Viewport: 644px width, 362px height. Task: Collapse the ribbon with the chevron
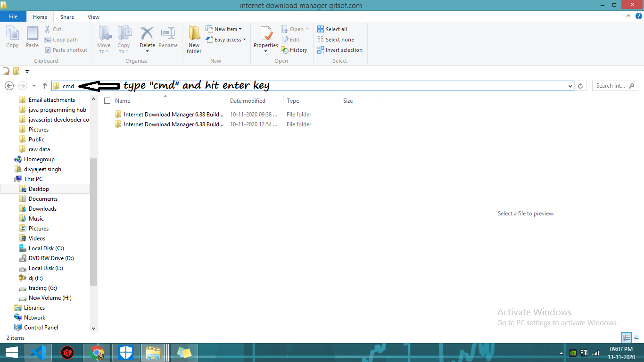coord(629,16)
